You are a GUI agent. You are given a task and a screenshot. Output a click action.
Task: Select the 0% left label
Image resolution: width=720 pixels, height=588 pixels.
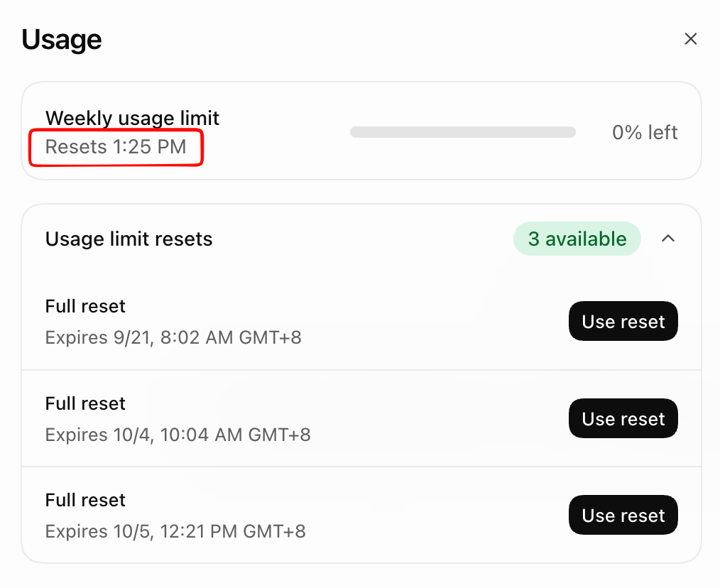tap(645, 132)
